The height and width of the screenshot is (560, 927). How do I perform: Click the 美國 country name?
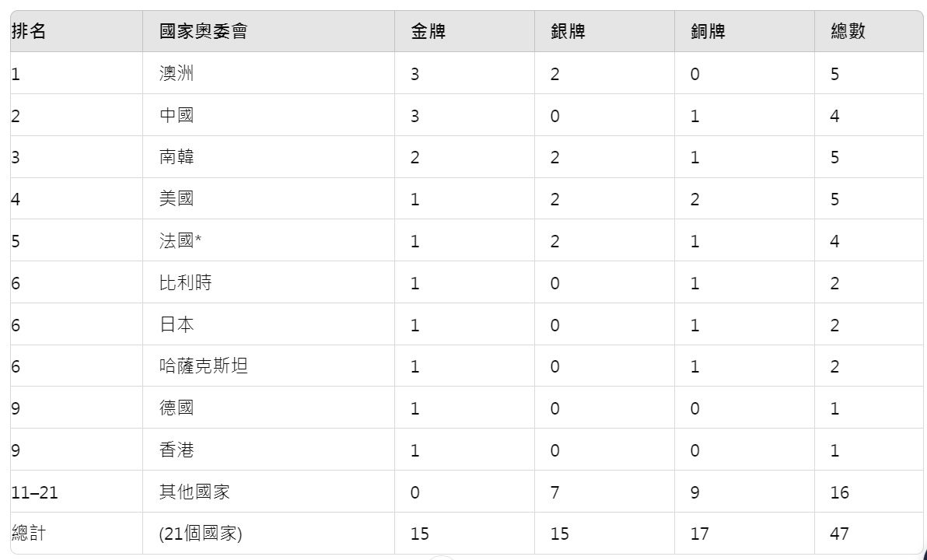point(177,199)
